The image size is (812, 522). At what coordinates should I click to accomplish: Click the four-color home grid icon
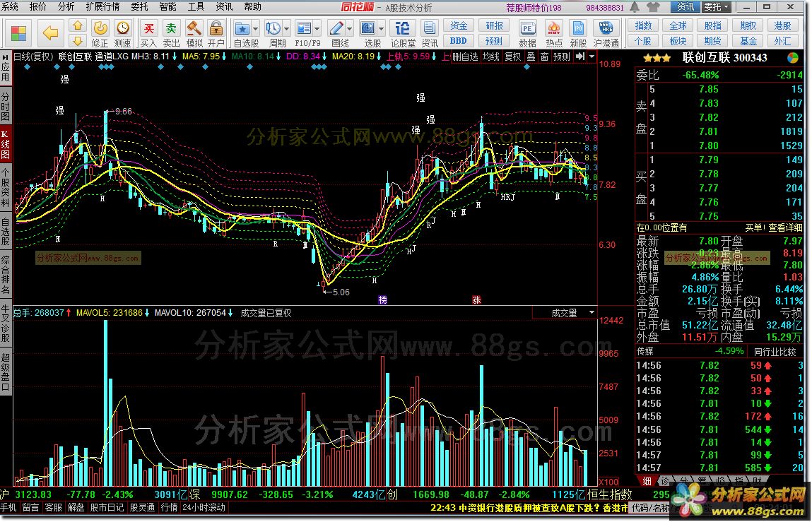click(x=18, y=34)
